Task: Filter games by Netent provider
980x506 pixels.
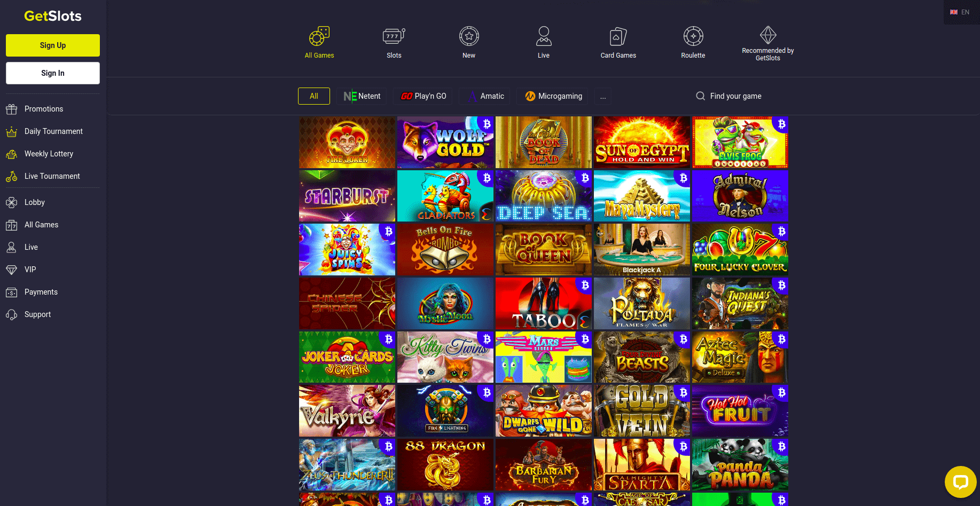Action: [362, 96]
